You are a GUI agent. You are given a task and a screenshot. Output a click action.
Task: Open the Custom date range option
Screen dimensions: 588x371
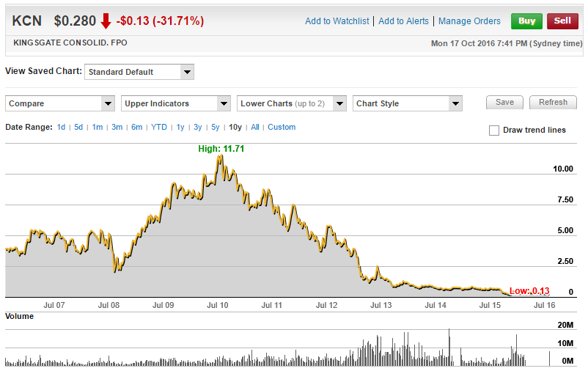282,128
